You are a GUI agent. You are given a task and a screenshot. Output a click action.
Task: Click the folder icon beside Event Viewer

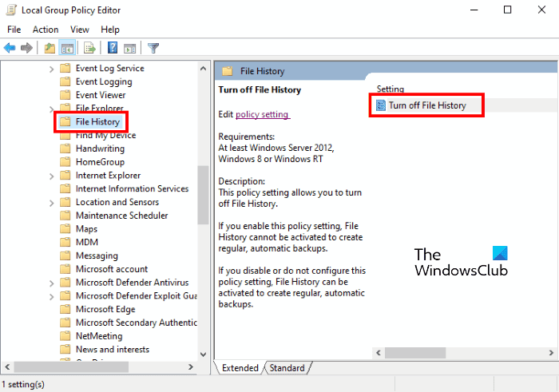point(65,95)
